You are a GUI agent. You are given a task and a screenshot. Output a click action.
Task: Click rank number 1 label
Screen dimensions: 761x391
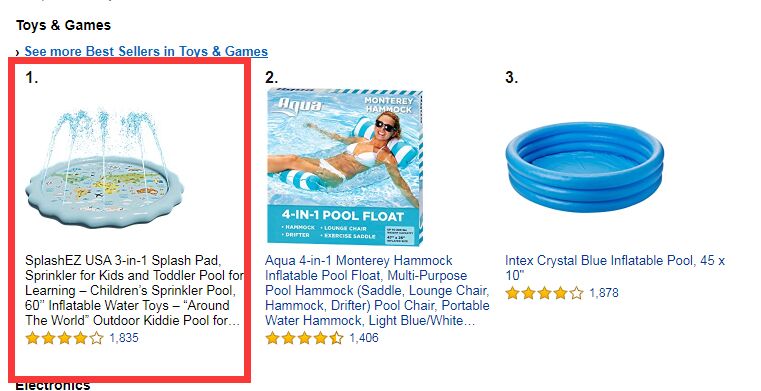[32, 77]
